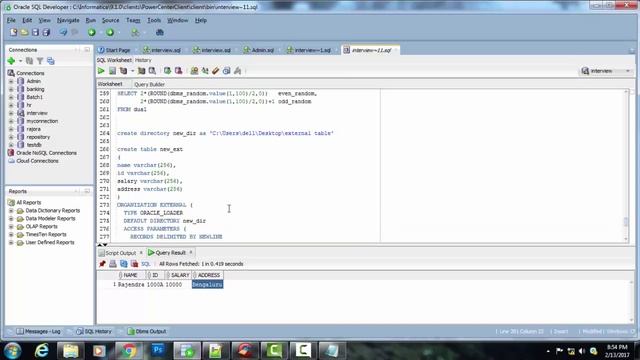Click the SQL link in Query Result toolbar
The image size is (640, 360).
click(146, 264)
